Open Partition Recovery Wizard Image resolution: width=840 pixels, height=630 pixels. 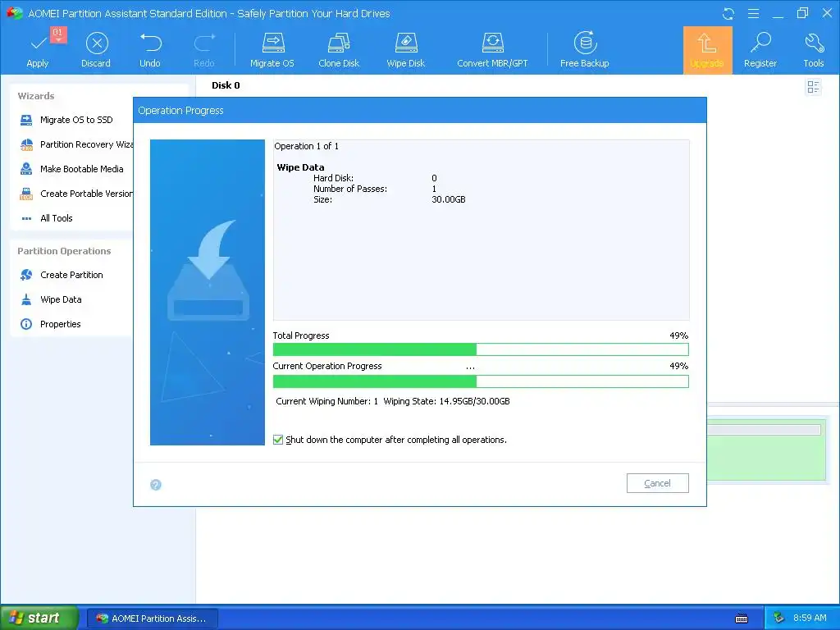[x=75, y=144]
